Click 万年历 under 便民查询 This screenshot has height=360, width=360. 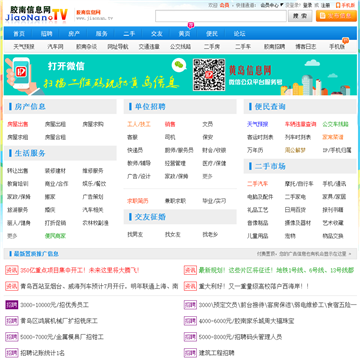click(x=255, y=150)
